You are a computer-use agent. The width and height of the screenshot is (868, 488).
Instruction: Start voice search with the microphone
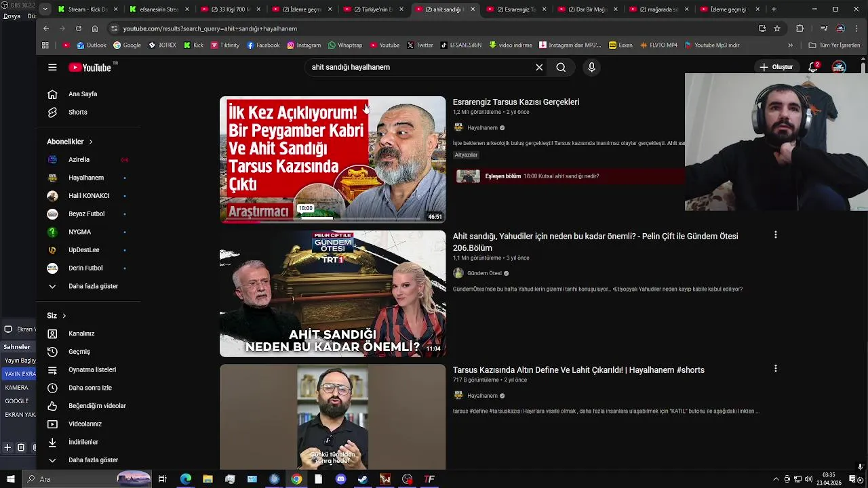[x=591, y=67]
